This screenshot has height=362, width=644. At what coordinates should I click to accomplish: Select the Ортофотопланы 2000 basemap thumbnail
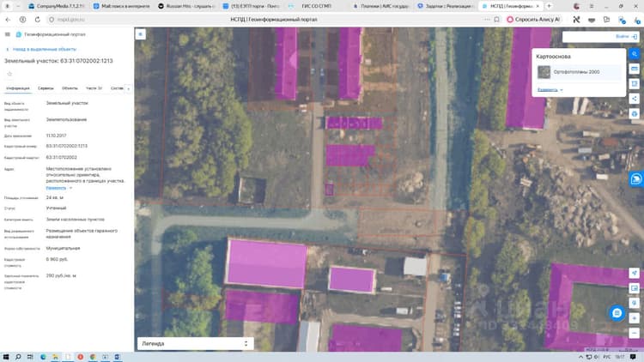pos(544,72)
